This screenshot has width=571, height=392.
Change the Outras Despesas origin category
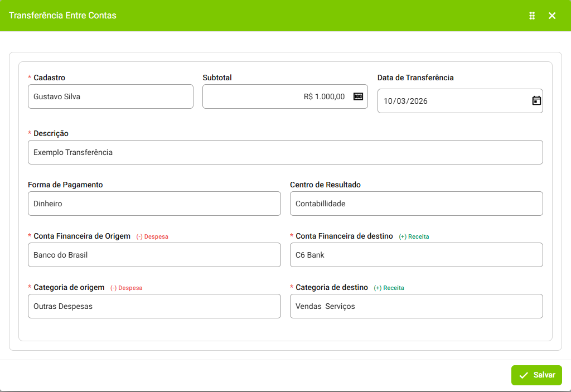(x=154, y=306)
